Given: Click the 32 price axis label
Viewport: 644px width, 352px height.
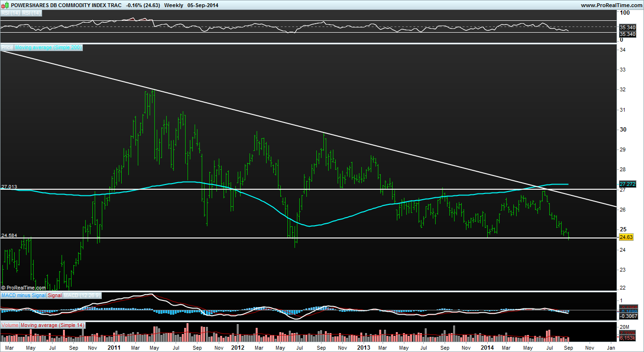Looking at the screenshot, I should (623, 90).
